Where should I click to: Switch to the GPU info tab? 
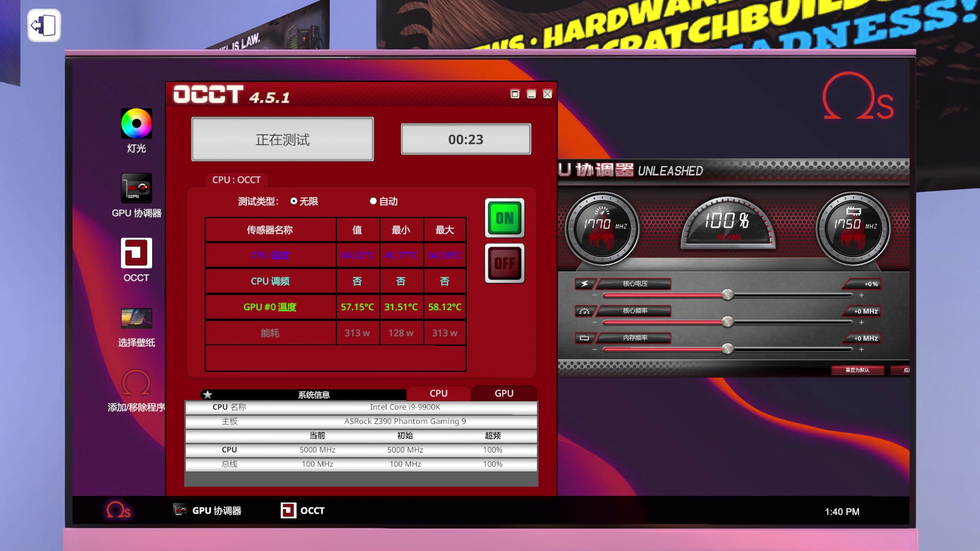(x=504, y=393)
